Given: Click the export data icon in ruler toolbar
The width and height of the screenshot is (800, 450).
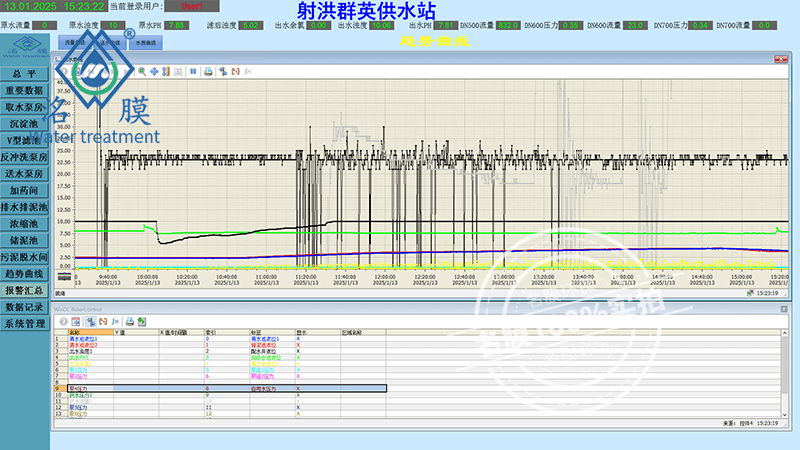Looking at the screenshot, I should pos(142,320).
